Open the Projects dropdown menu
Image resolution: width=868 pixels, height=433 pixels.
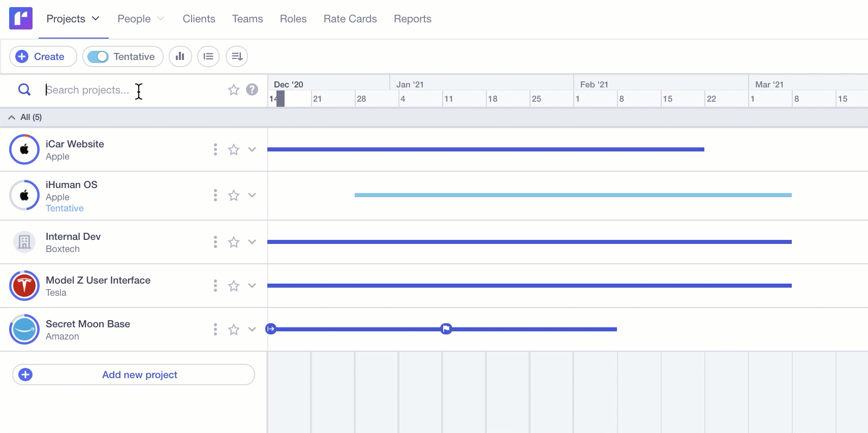pos(73,19)
